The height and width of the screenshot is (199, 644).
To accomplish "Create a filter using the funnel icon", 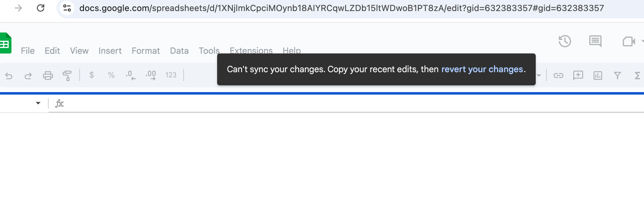I will tap(617, 76).
